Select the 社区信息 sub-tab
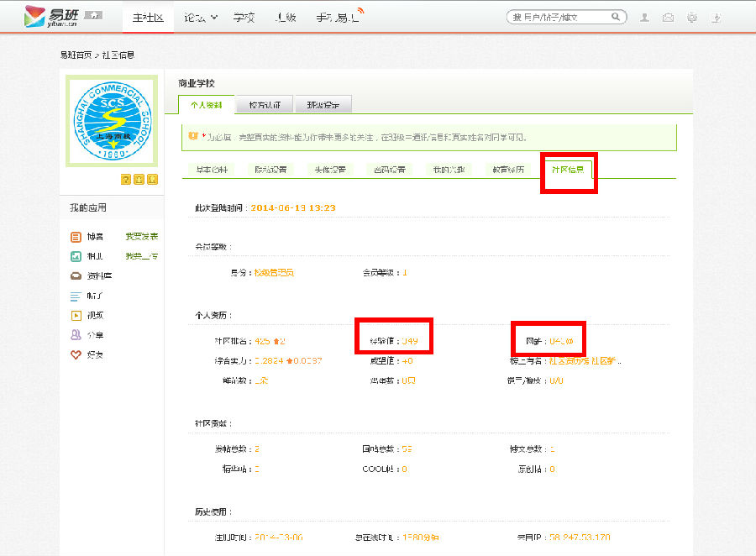This screenshot has height=556, width=756. click(x=568, y=170)
